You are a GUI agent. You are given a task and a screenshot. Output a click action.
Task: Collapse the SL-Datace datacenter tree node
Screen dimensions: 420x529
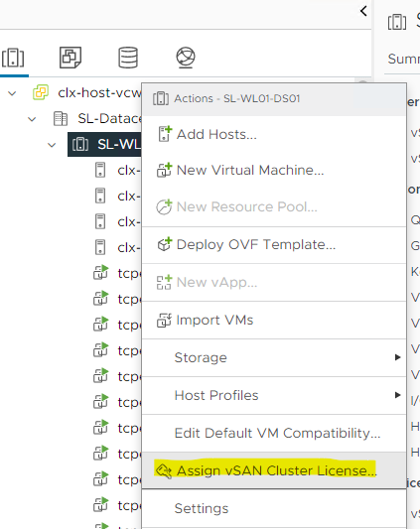(x=32, y=119)
